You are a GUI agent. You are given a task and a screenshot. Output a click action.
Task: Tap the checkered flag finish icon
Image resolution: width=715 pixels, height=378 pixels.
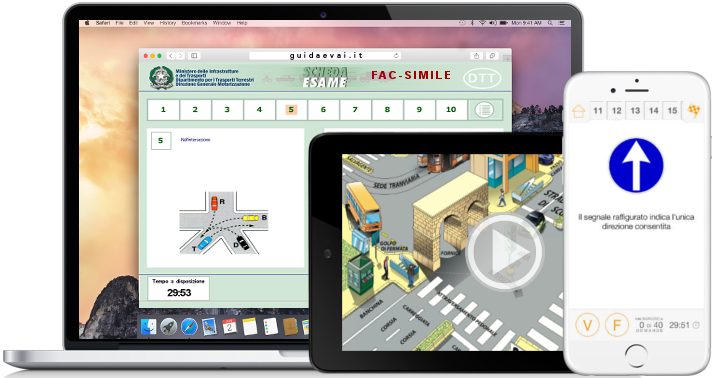click(694, 110)
